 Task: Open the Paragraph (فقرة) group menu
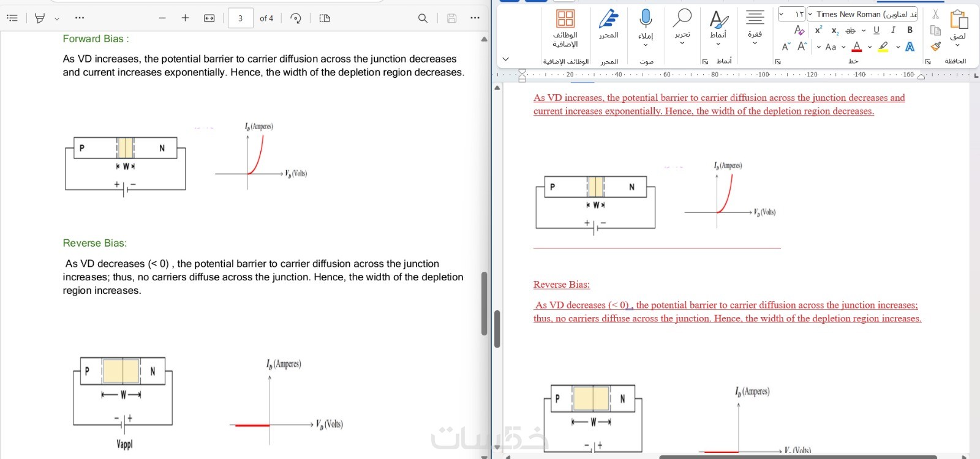[755, 26]
